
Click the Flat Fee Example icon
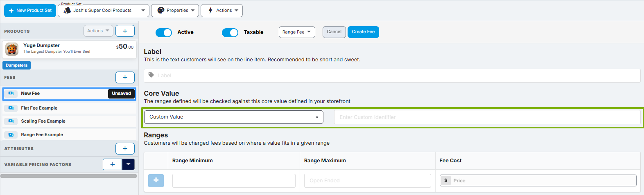[11, 108]
